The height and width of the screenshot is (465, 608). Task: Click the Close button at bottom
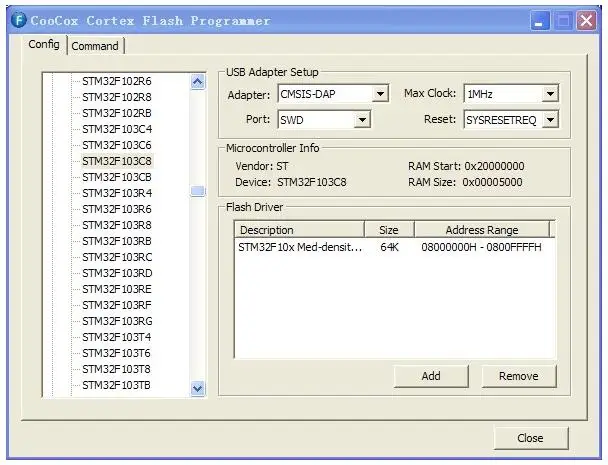[x=530, y=438]
